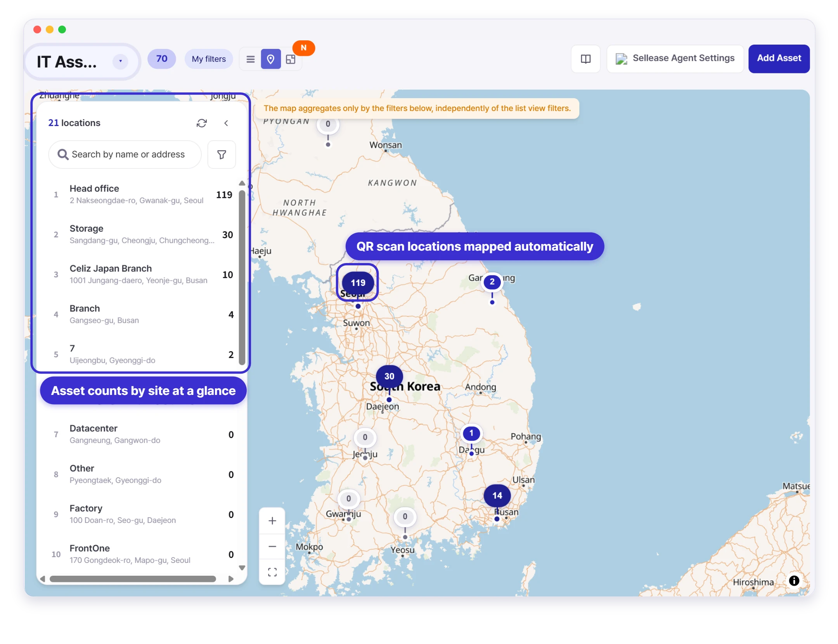Select the 2 marker near Gangneung

click(x=492, y=282)
